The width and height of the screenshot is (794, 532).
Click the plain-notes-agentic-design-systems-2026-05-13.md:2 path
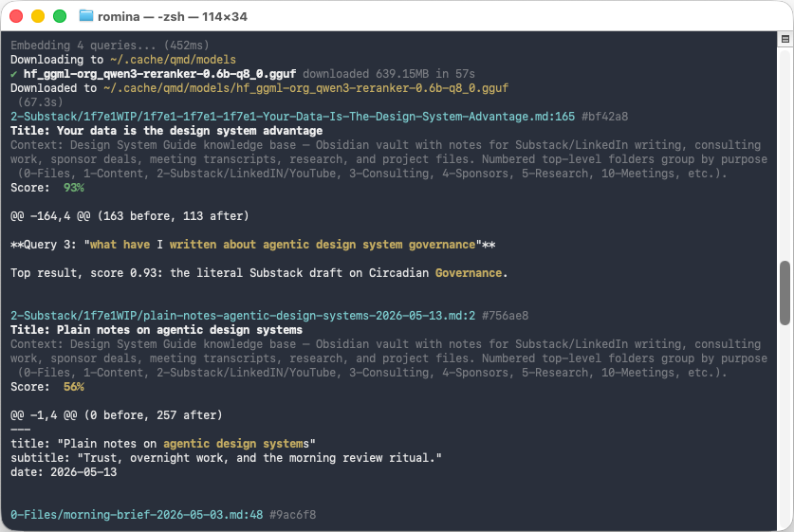coord(243,316)
